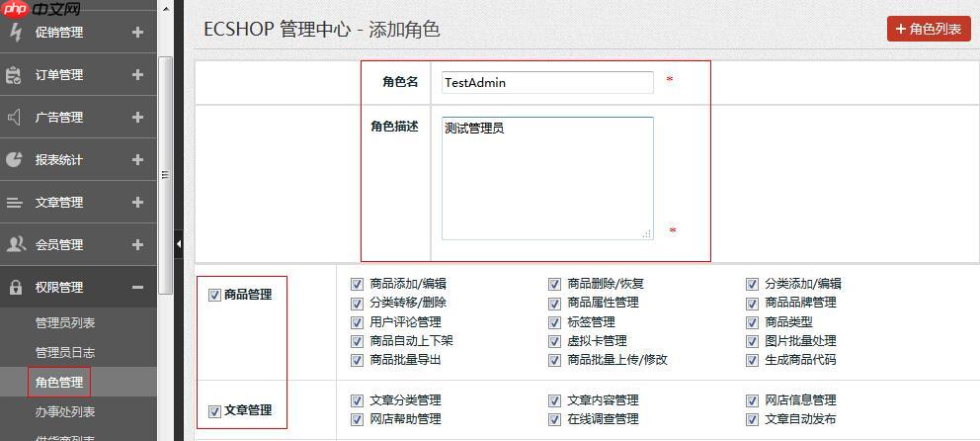Image resolution: width=980 pixels, height=441 pixels.
Task: Uncheck 商品自动上下架 permission
Action: (x=357, y=341)
